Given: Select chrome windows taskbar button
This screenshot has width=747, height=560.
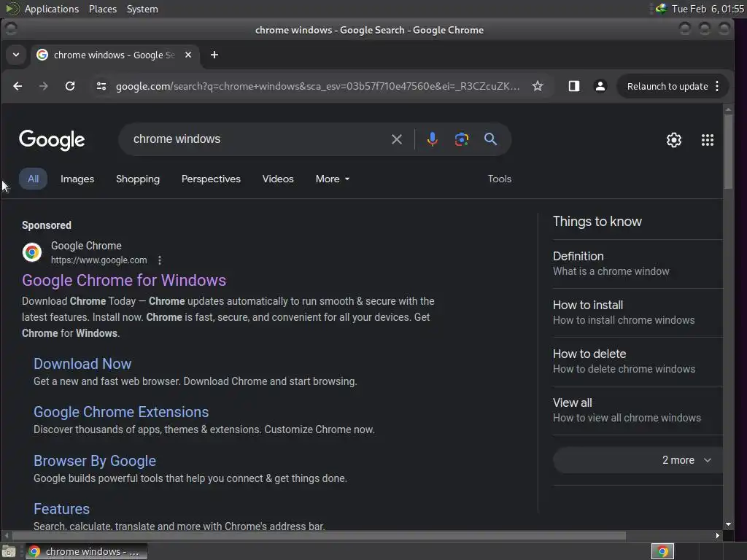Looking at the screenshot, I should (86, 551).
